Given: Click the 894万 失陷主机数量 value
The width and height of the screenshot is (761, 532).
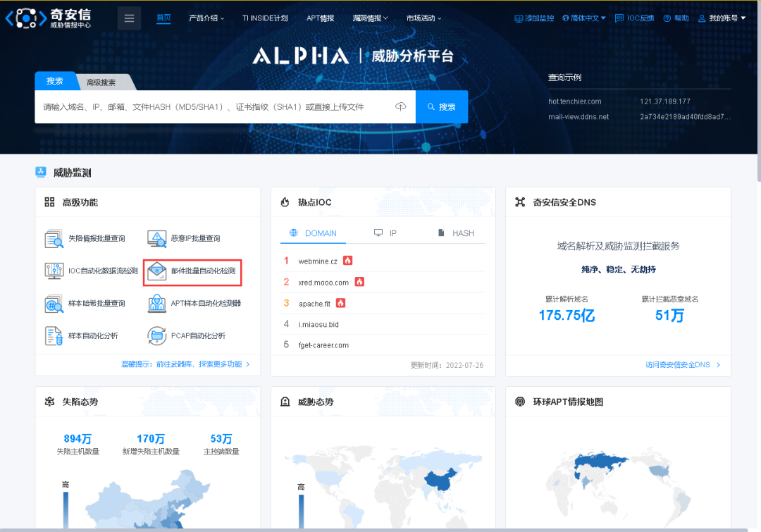Looking at the screenshot, I should click(78, 439).
